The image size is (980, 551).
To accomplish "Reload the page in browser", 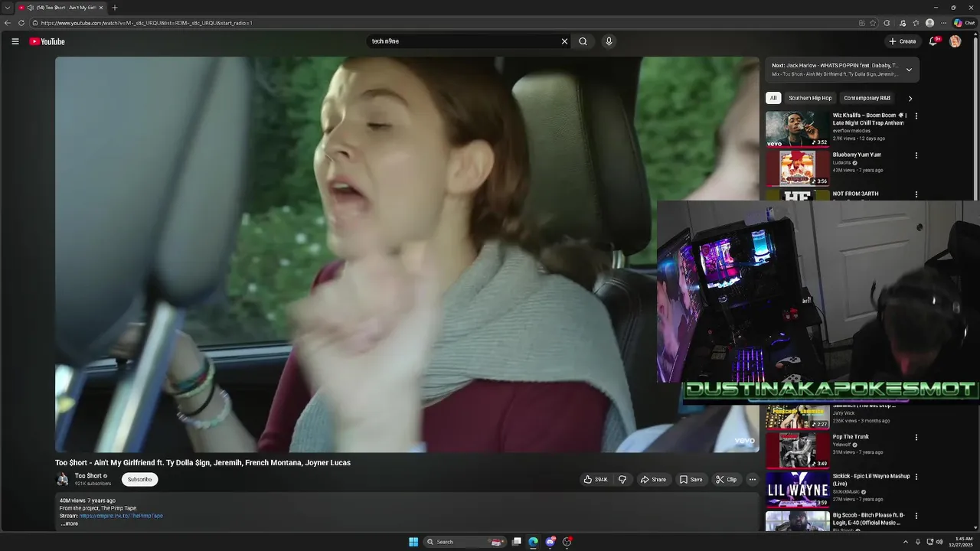I will 21,23.
